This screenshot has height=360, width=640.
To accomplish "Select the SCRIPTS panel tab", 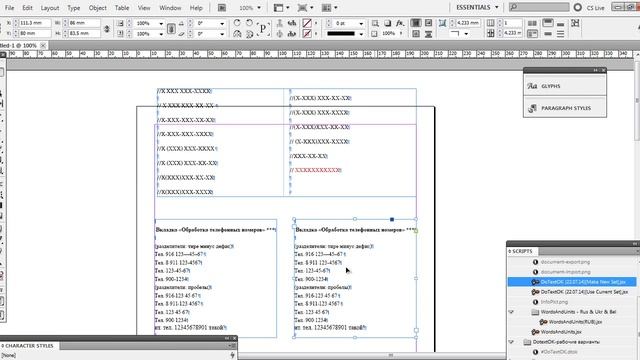I will [522, 251].
